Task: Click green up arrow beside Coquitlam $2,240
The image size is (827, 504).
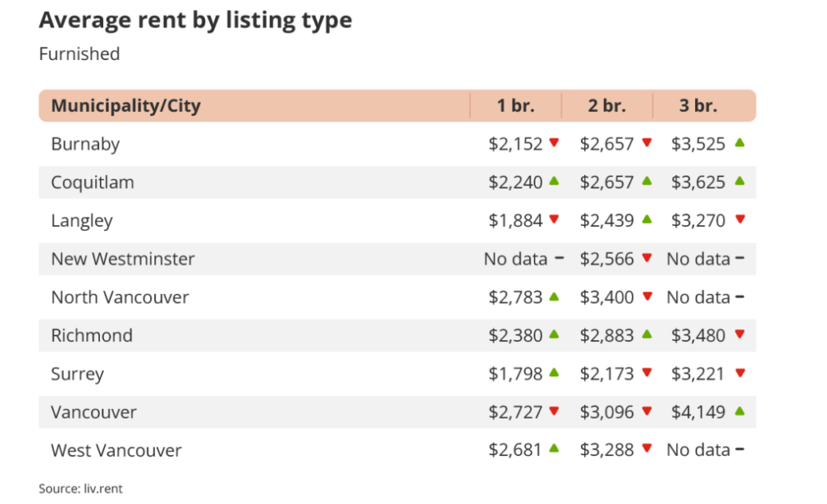Action: [555, 181]
